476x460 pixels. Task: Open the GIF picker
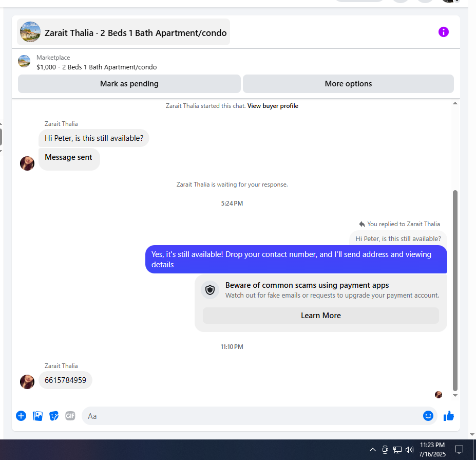click(x=70, y=416)
